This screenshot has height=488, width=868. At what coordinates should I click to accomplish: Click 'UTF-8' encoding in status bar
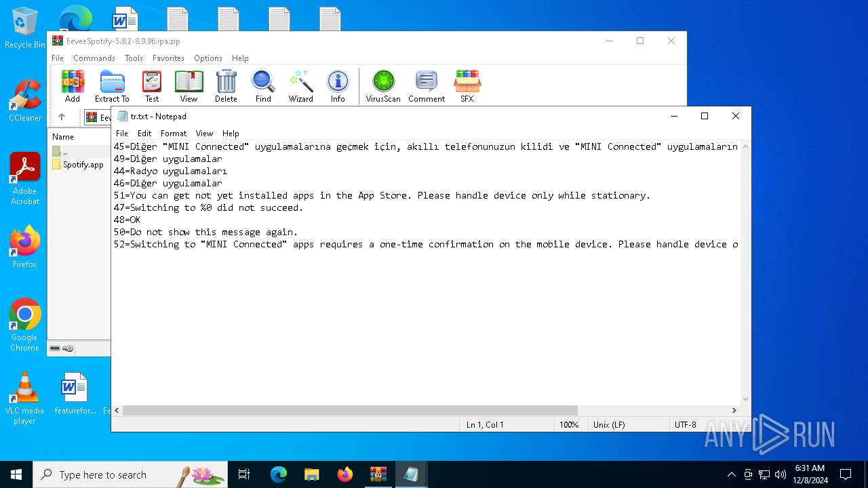click(x=685, y=424)
